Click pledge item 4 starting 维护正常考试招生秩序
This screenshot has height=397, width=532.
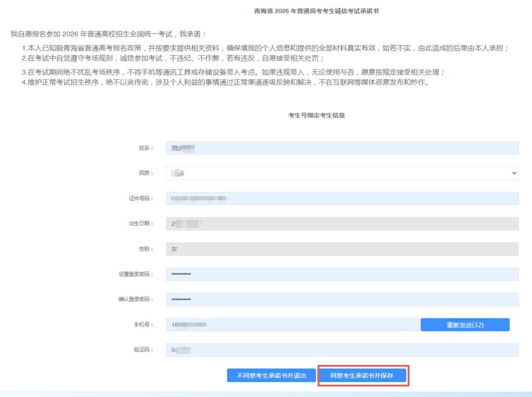coord(225,83)
